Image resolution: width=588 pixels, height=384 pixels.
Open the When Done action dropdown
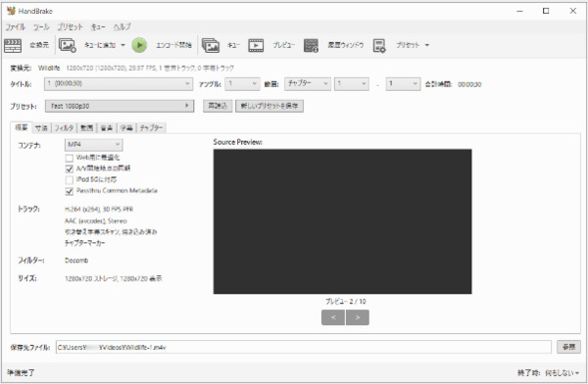pos(562,373)
